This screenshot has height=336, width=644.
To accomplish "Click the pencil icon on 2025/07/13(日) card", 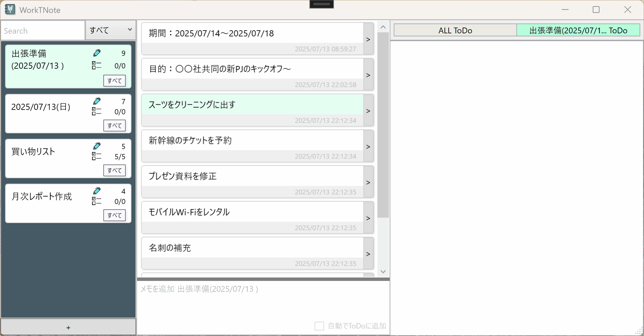I will tap(97, 101).
